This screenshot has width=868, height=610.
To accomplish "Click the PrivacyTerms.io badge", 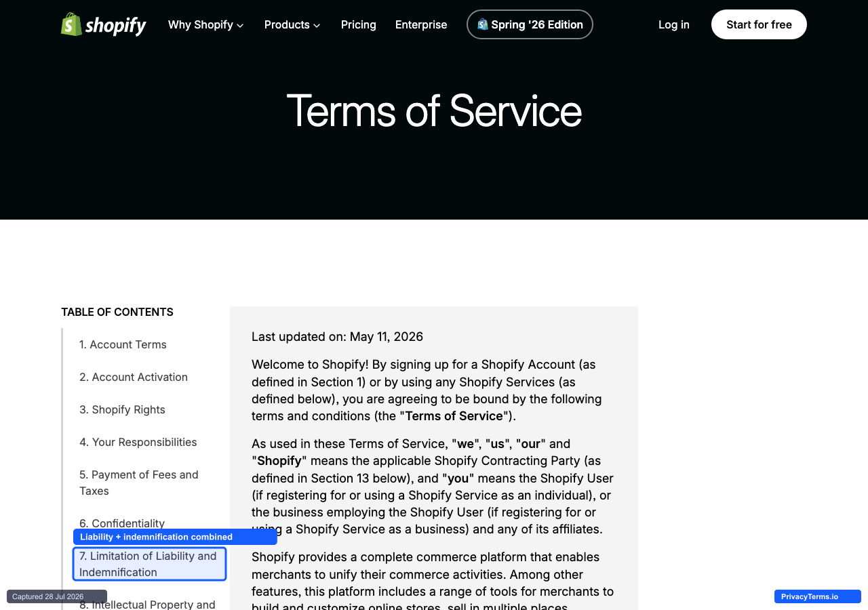I will point(818,596).
